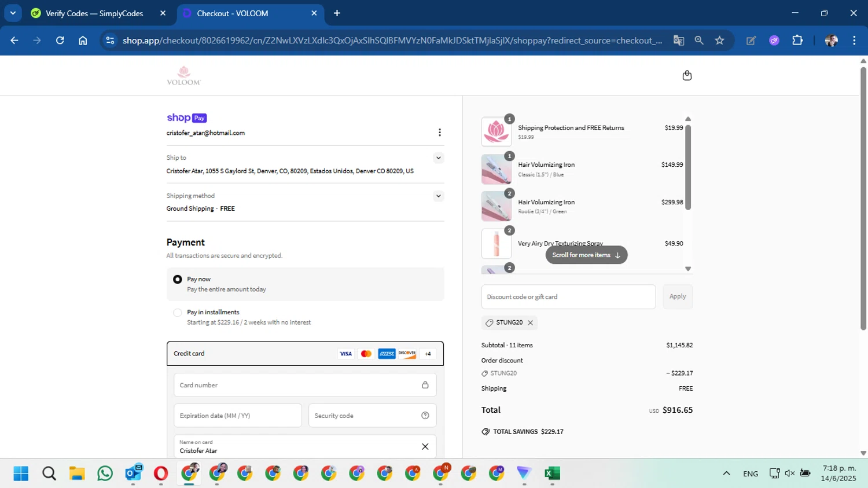868x488 pixels.
Task: Show the +4 additional card types
Action: coord(428,354)
